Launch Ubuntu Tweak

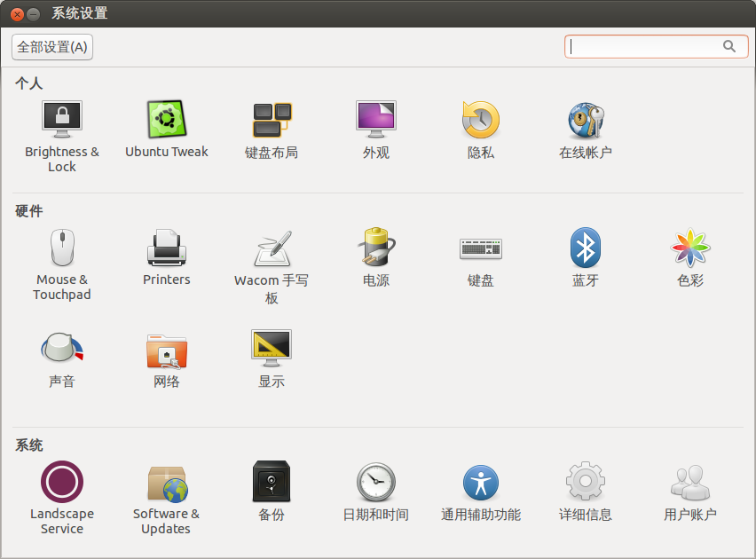coord(166,129)
